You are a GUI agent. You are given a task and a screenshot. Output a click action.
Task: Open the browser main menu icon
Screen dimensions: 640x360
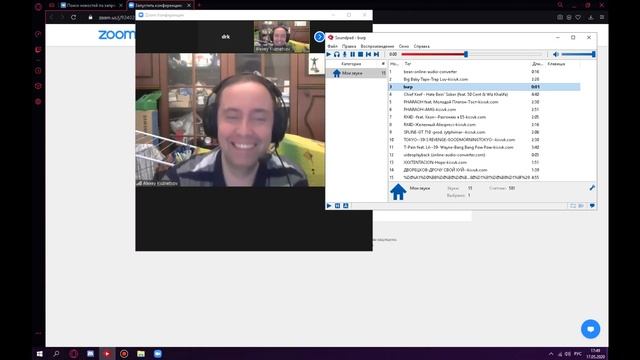point(602,18)
